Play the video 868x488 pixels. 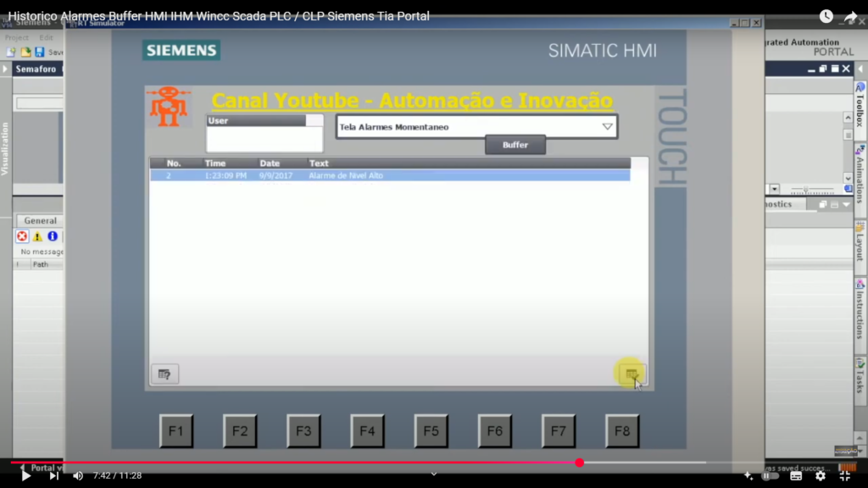(x=25, y=476)
